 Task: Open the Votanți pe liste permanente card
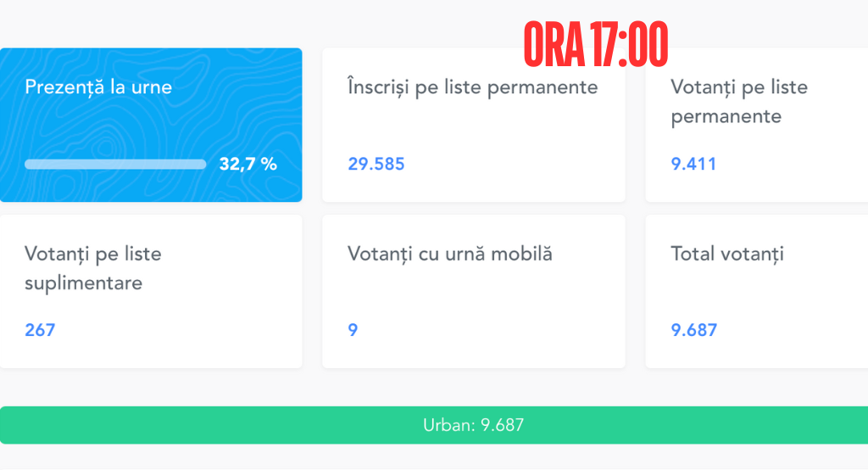(x=757, y=125)
